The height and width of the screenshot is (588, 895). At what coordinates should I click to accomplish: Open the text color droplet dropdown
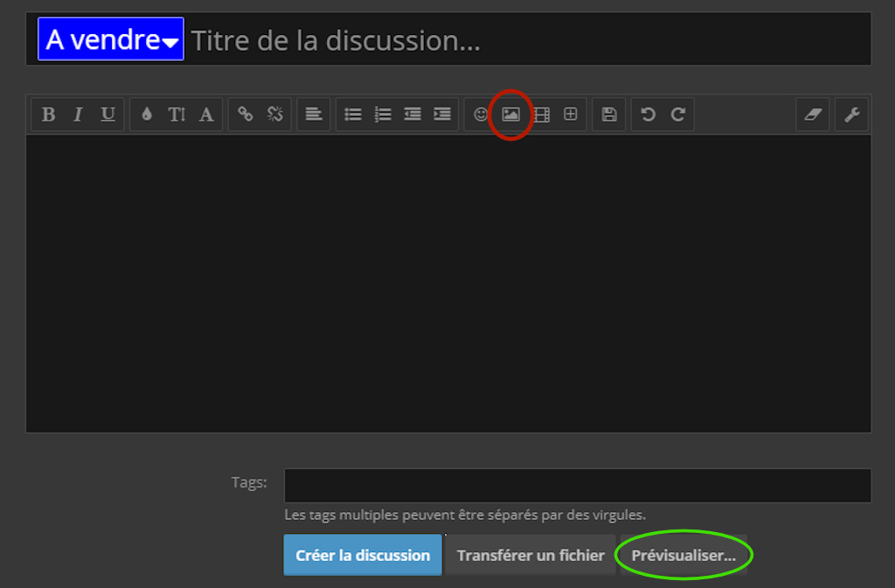click(x=147, y=114)
